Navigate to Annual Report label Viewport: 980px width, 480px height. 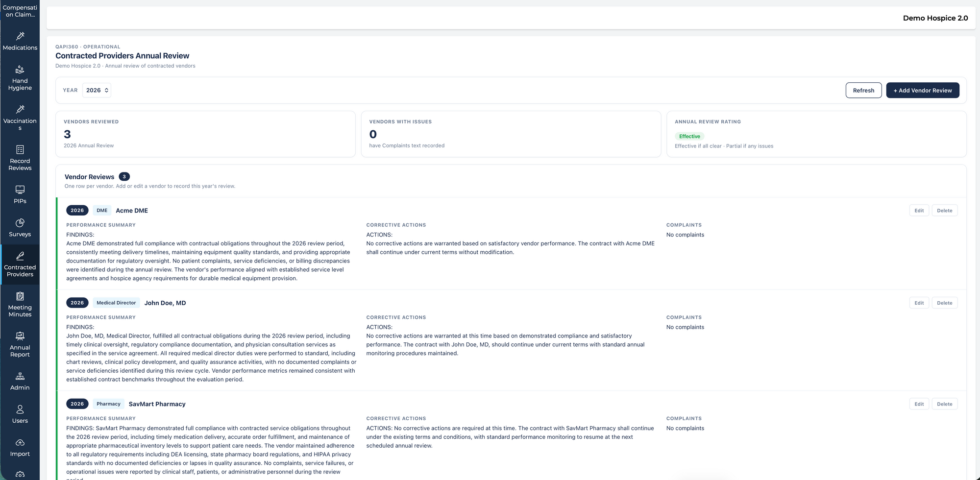[20, 351]
